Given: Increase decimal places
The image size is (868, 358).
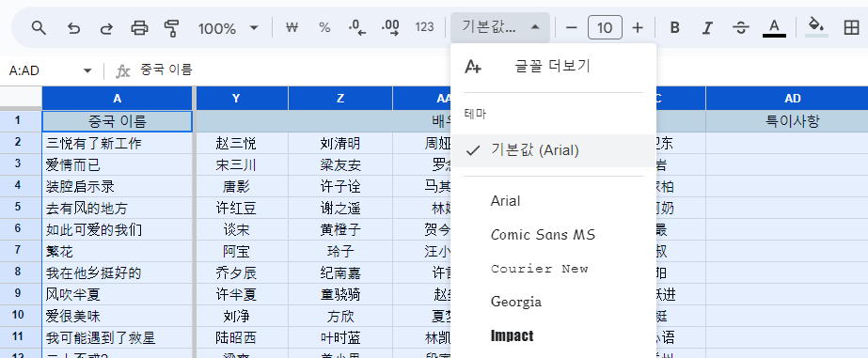Looking at the screenshot, I should [x=391, y=27].
